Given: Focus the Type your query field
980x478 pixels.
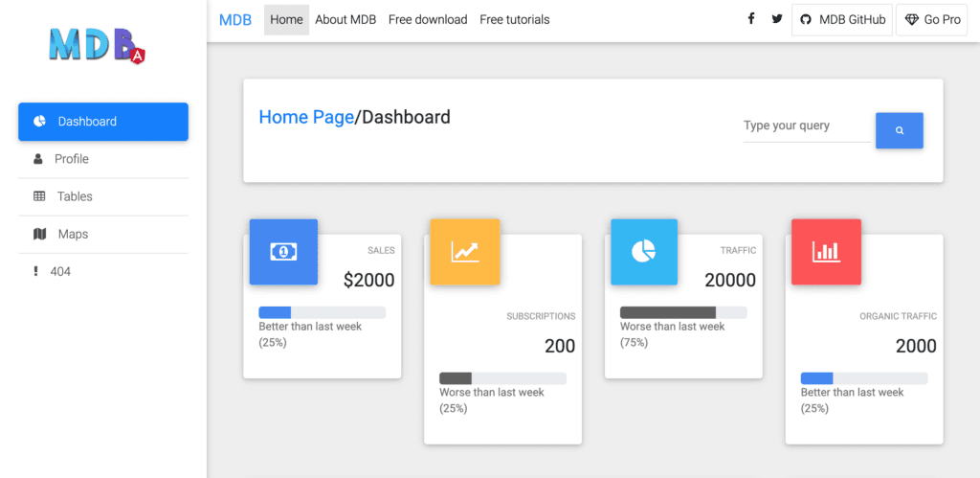Looking at the screenshot, I should coord(807,126).
